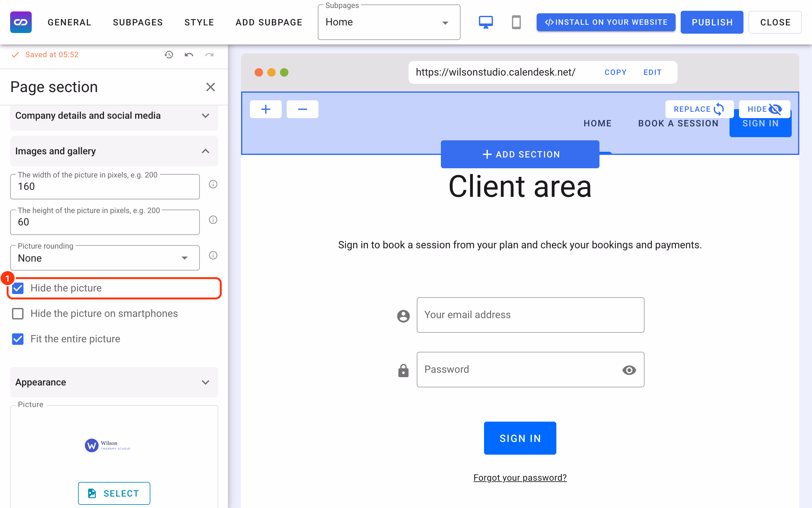Image resolution: width=812 pixels, height=508 pixels.
Task: Edit the website URL
Action: [653, 72]
